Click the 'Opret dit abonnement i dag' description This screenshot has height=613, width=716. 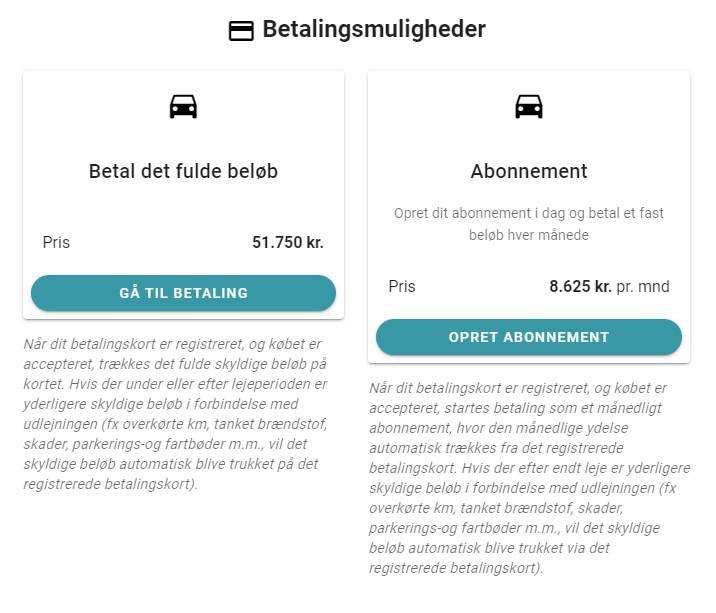529,224
